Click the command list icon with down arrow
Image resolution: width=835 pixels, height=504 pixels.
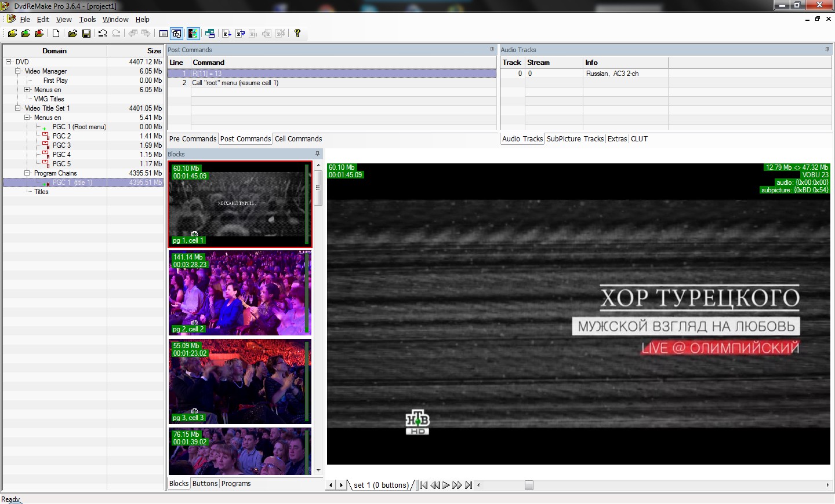click(x=227, y=34)
